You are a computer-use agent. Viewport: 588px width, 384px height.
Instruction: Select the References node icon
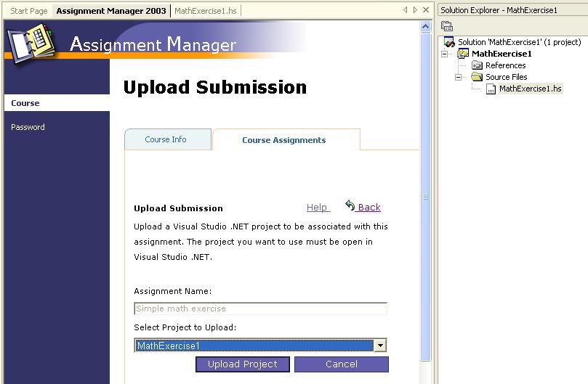pos(477,65)
